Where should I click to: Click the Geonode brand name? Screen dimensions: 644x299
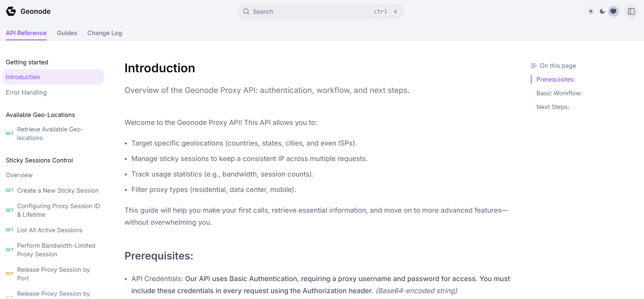click(x=35, y=11)
